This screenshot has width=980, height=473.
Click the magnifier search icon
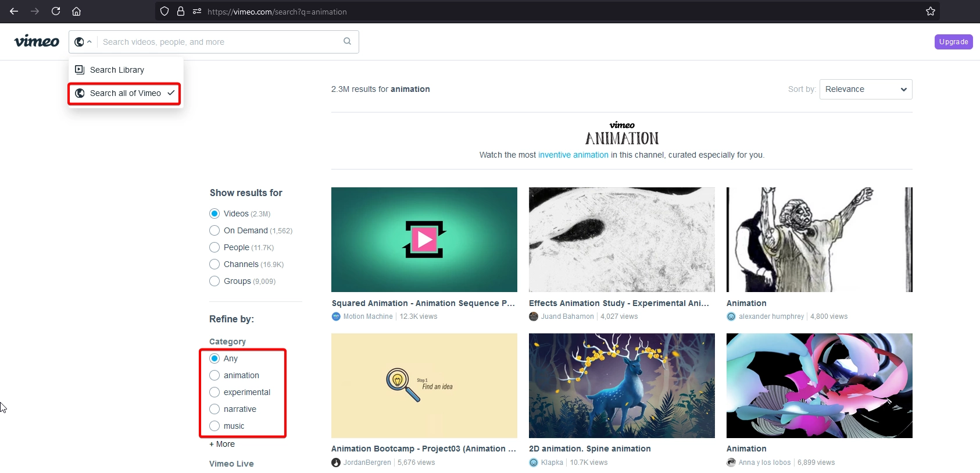tap(348, 41)
